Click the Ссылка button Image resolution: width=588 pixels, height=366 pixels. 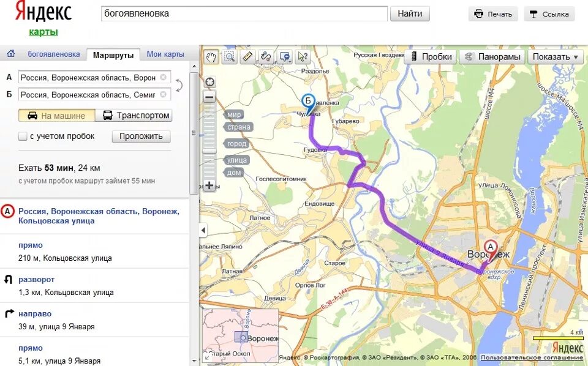pyautogui.click(x=549, y=14)
